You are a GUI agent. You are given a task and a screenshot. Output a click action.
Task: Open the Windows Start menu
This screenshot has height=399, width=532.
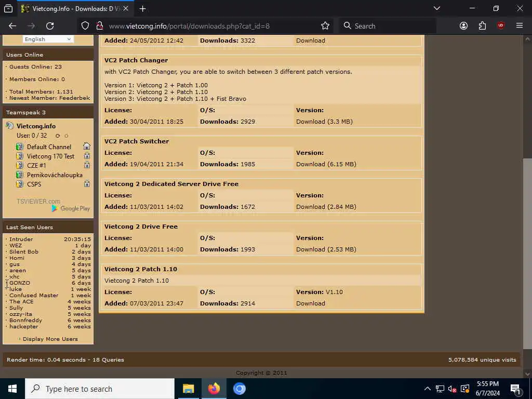tap(12, 389)
